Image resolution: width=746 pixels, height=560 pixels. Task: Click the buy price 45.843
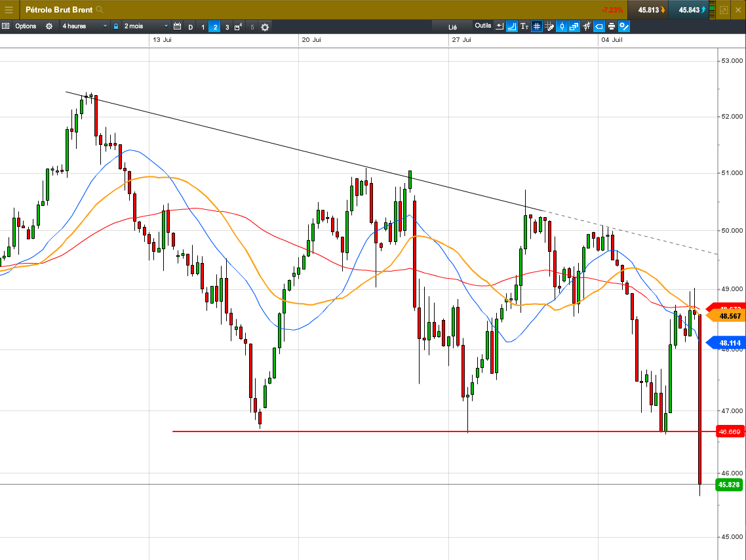point(688,10)
